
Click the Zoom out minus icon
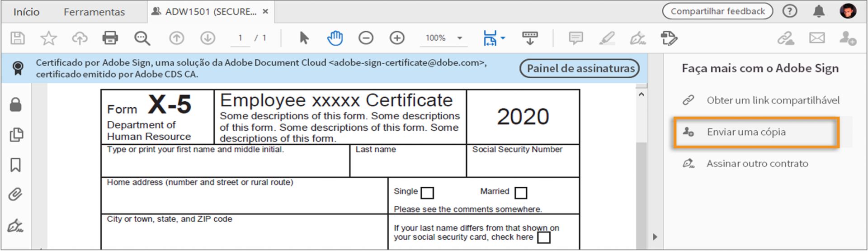click(366, 38)
